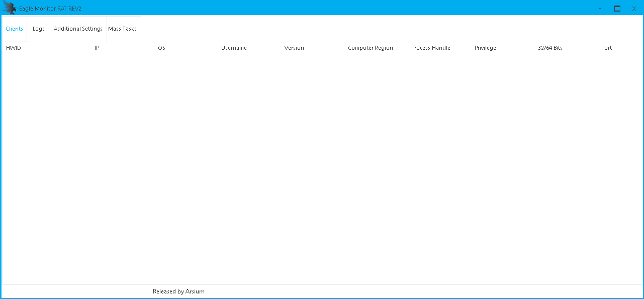Click the 32/64 Bits column header

coord(550,48)
